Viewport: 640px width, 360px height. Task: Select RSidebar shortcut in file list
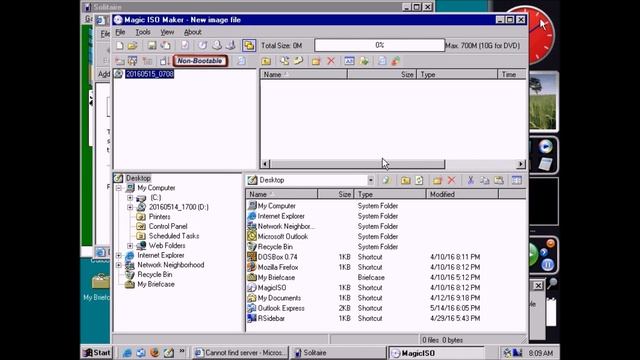point(271,318)
